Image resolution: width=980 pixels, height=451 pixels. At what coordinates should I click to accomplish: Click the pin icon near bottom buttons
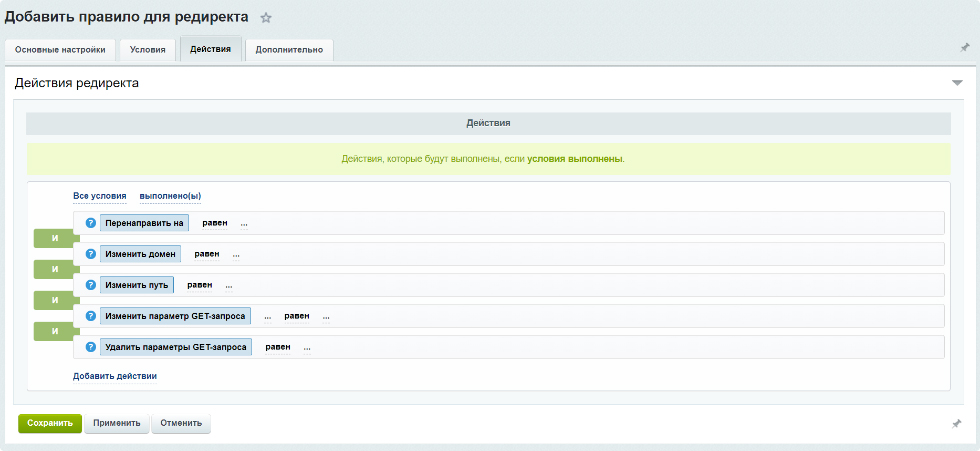[x=957, y=423]
